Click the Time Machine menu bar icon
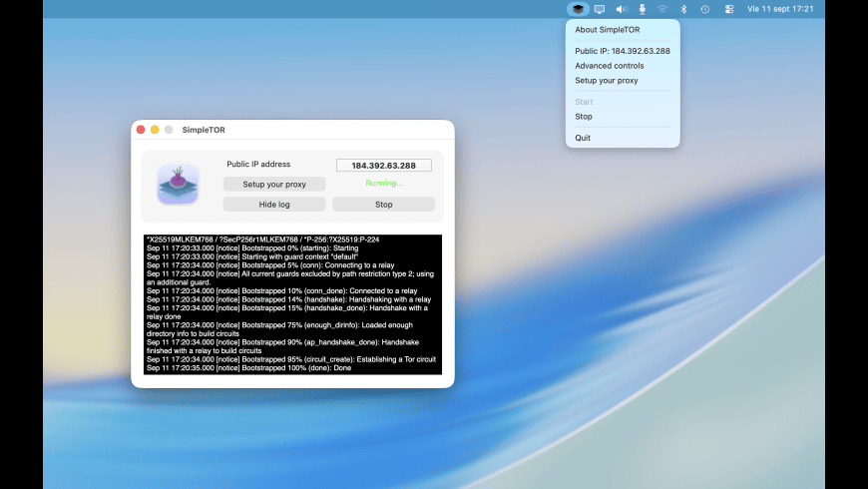The height and width of the screenshot is (489, 868). [x=704, y=9]
